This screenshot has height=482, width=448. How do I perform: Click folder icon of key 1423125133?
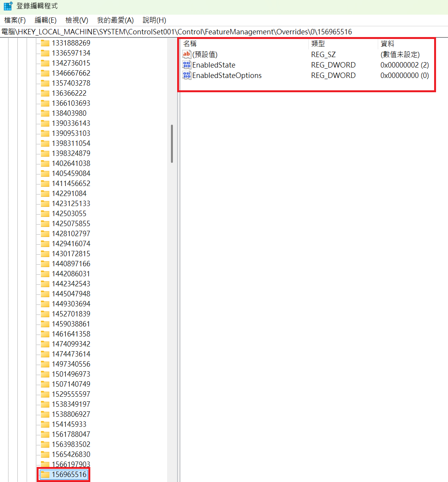45,203
